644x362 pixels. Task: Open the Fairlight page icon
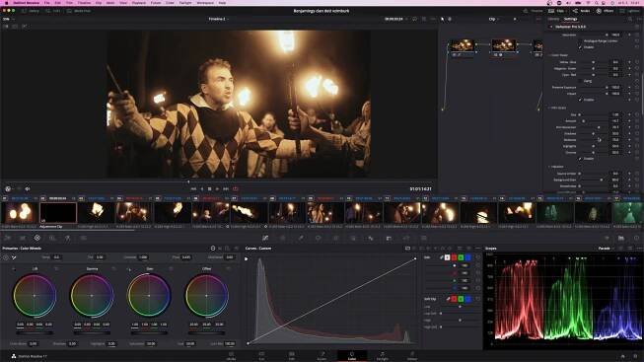coord(382,356)
